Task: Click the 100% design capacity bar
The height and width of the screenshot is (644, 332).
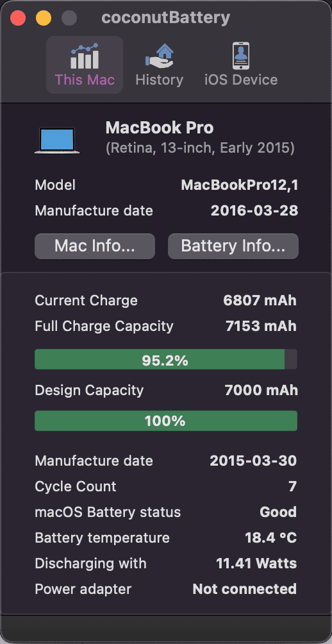Action: 166,421
